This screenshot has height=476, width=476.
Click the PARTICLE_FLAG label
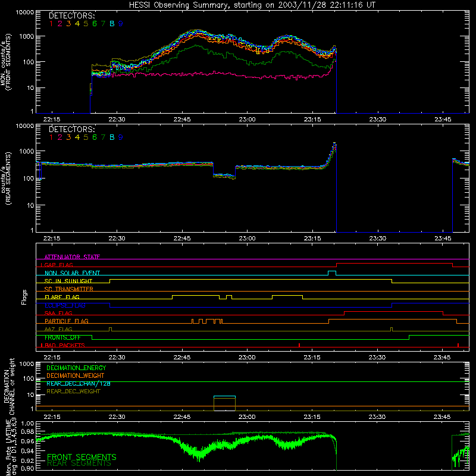67,321
